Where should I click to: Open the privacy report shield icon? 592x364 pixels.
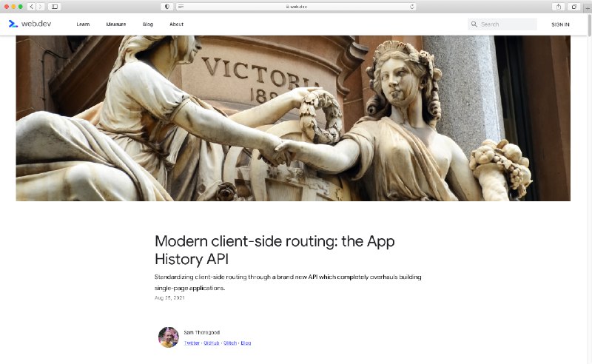(167, 7)
